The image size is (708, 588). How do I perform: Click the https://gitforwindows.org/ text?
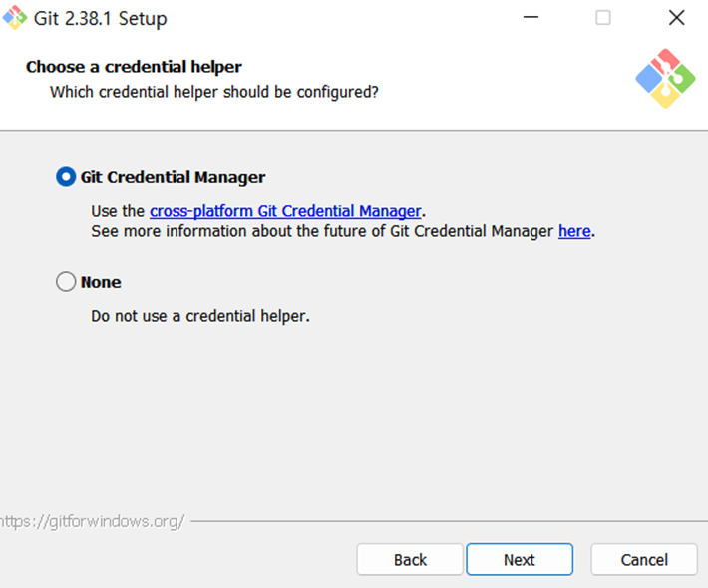point(92,521)
